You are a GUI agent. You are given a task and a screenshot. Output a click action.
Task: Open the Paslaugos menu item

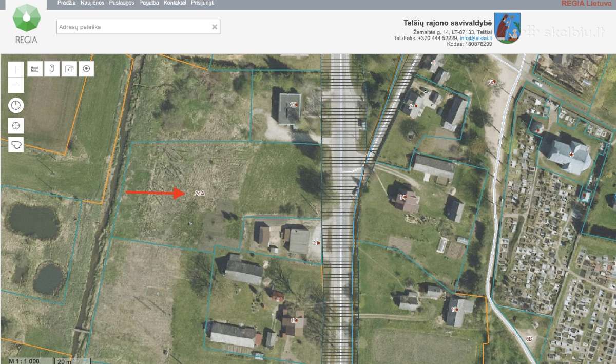pos(122,3)
